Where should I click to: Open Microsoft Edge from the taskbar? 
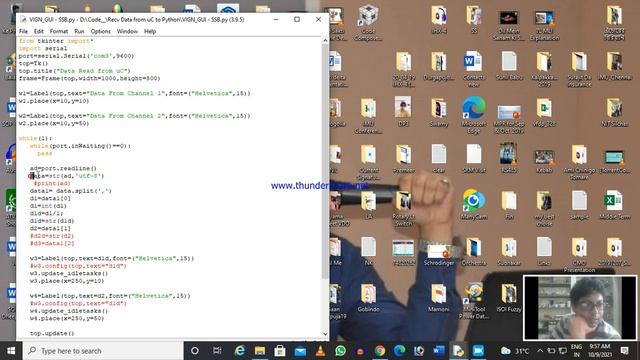pyautogui.click(x=400, y=351)
